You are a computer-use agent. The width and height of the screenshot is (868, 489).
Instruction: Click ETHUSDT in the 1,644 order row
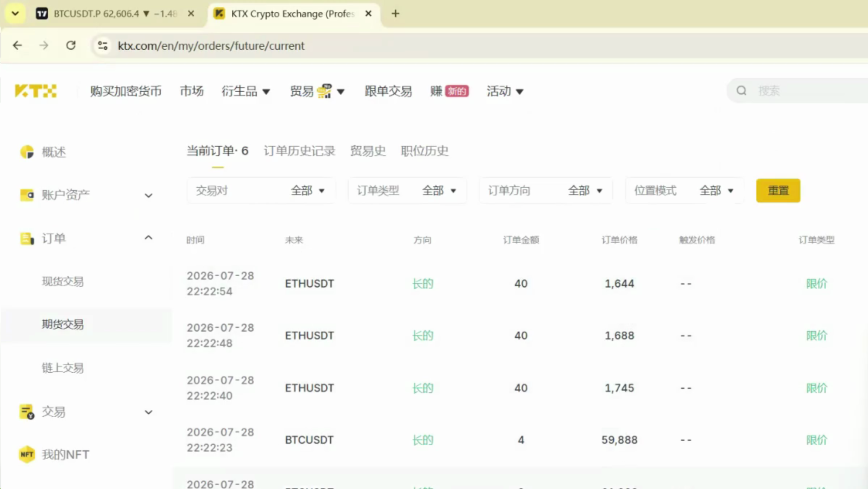click(309, 284)
